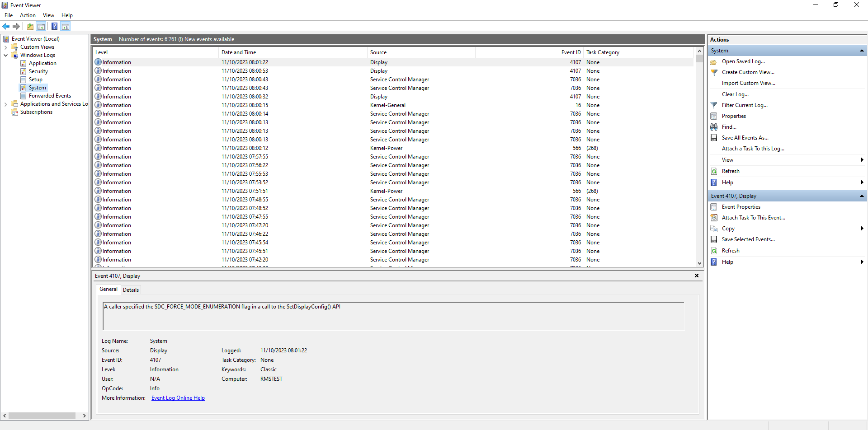Click the Create Custom View funnel icon
868x430 pixels.
point(714,72)
